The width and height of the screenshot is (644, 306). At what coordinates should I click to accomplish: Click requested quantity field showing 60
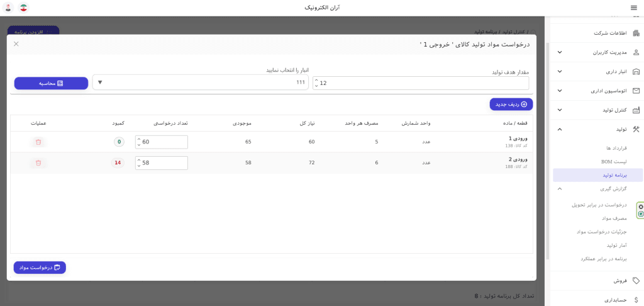pos(162,142)
